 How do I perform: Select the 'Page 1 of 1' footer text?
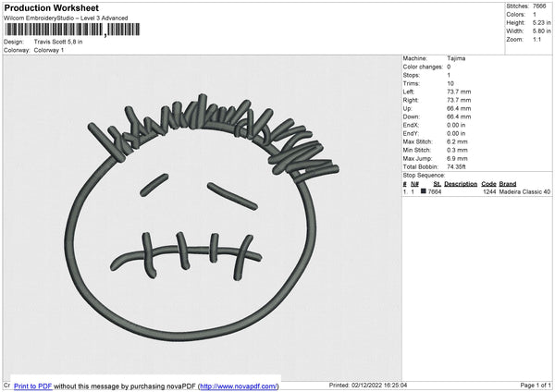click(x=536, y=385)
